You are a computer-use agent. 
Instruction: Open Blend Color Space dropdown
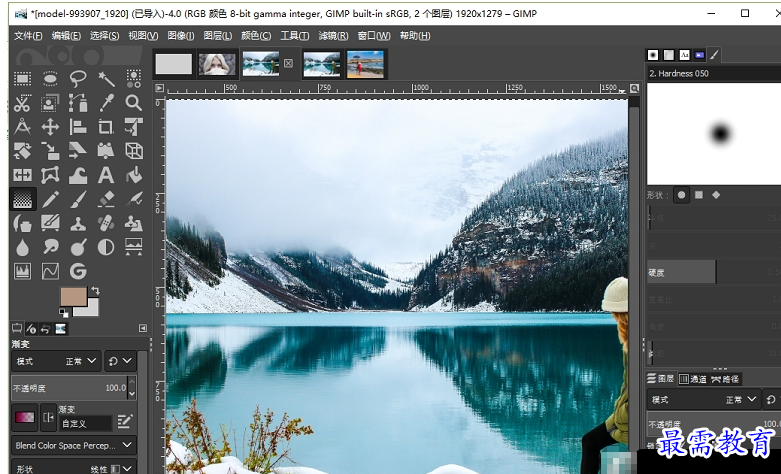pos(74,445)
